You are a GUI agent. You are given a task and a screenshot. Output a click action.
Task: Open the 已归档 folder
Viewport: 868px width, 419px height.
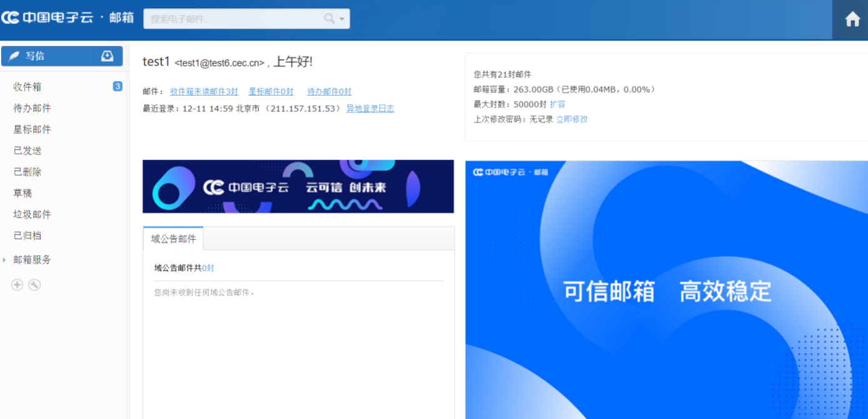[28, 236]
